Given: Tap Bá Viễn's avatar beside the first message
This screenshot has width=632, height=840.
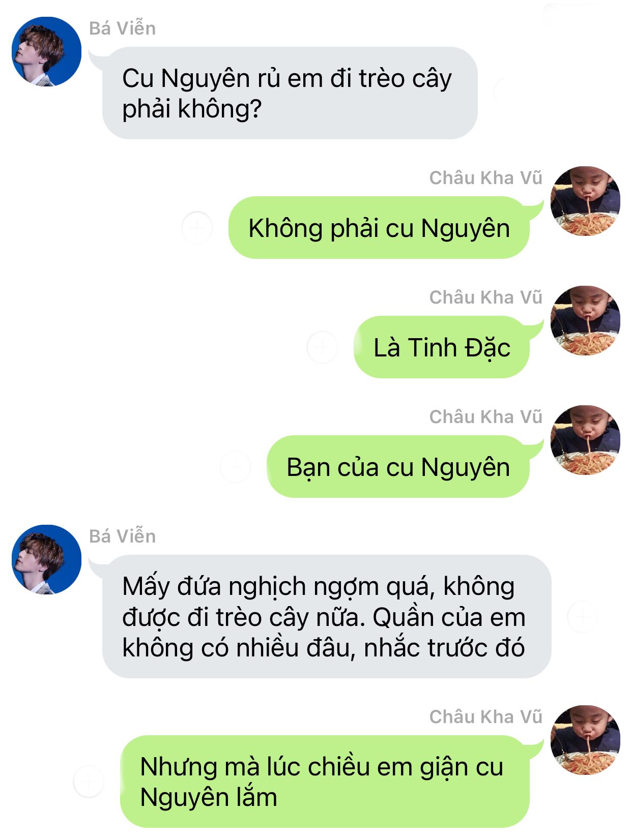Looking at the screenshot, I should coord(46,51).
